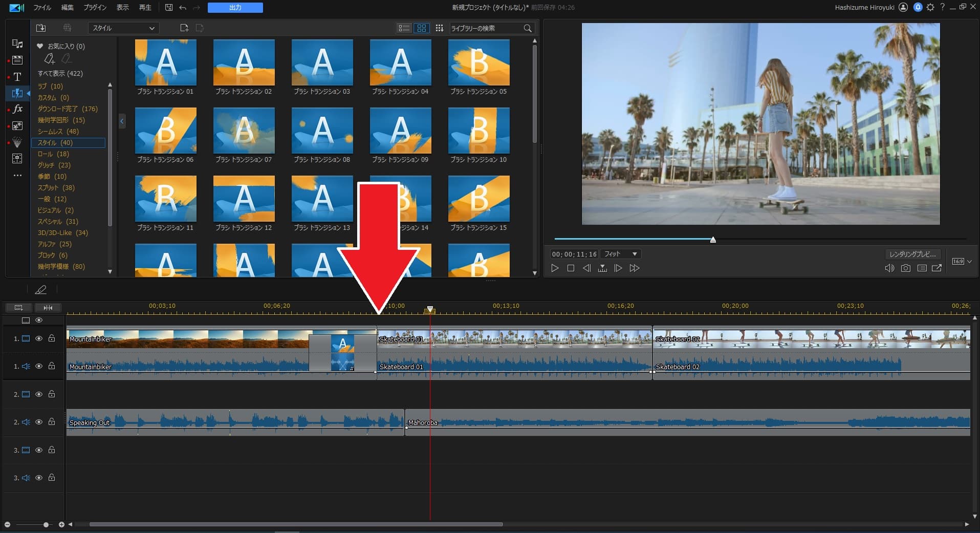Image resolution: width=980 pixels, height=533 pixels.
Task: Toggle the eye on audio track 1
Action: [x=39, y=366]
